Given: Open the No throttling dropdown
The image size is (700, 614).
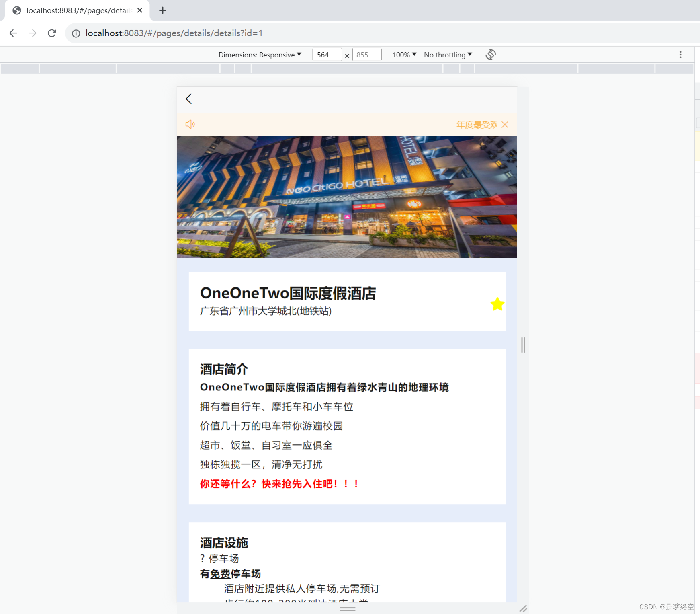Looking at the screenshot, I should pyautogui.click(x=448, y=55).
